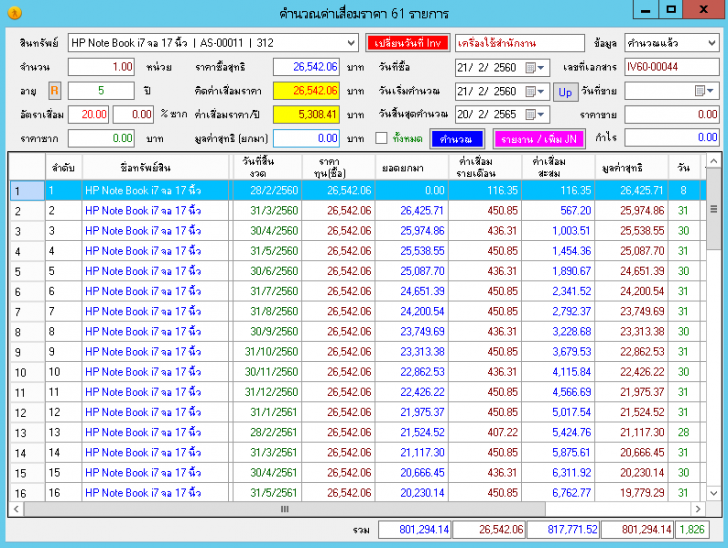Click the salvage value field showing 0.00

coord(101,138)
